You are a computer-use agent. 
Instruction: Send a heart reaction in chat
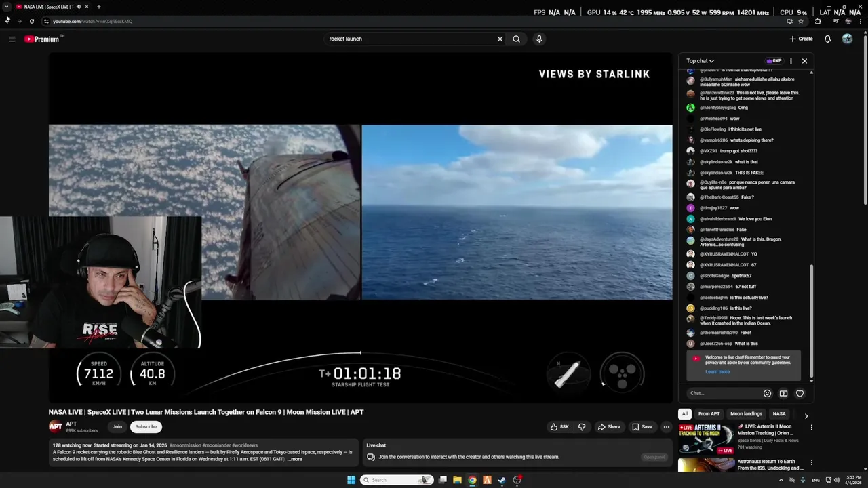[x=800, y=393]
